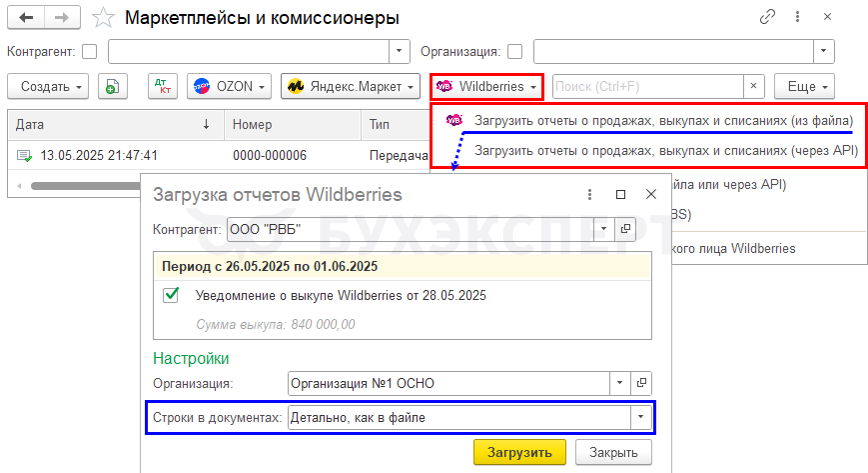The height and width of the screenshot is (473, 868).
Task: Open the Контрагент ООО "РВБ" record in dialog
Action: [626, 229]
